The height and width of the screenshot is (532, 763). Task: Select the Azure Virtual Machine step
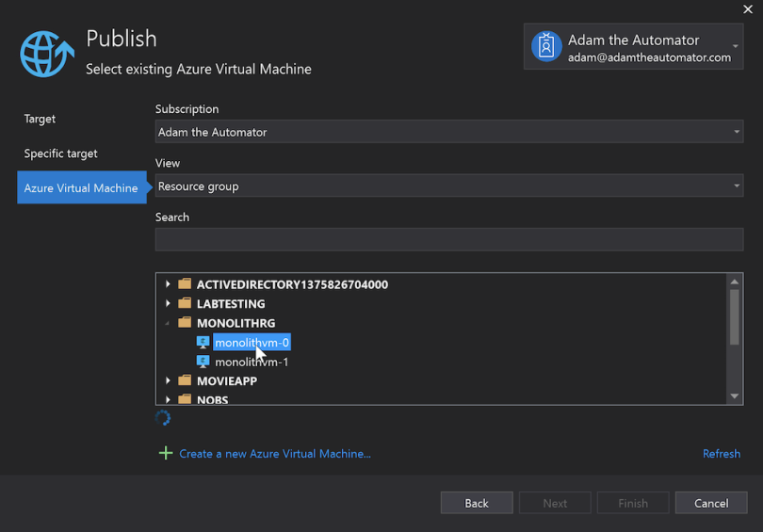point(82,187)
